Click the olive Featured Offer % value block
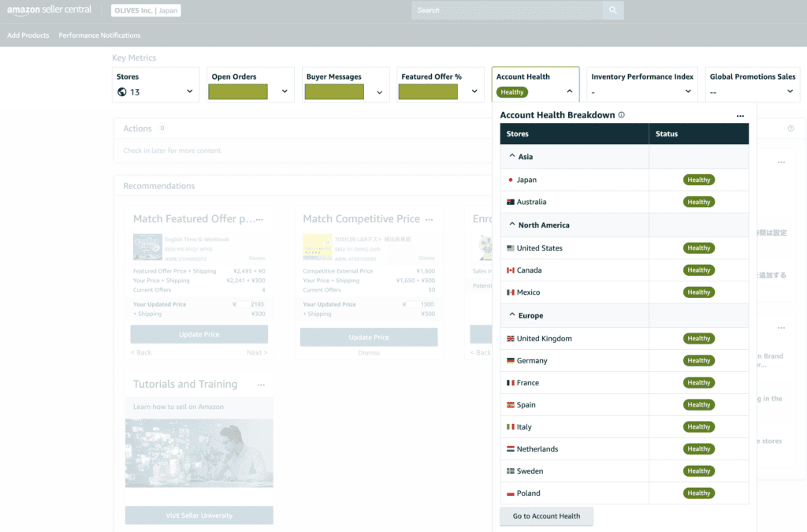 pyautogui.click(x=428, y=91)
